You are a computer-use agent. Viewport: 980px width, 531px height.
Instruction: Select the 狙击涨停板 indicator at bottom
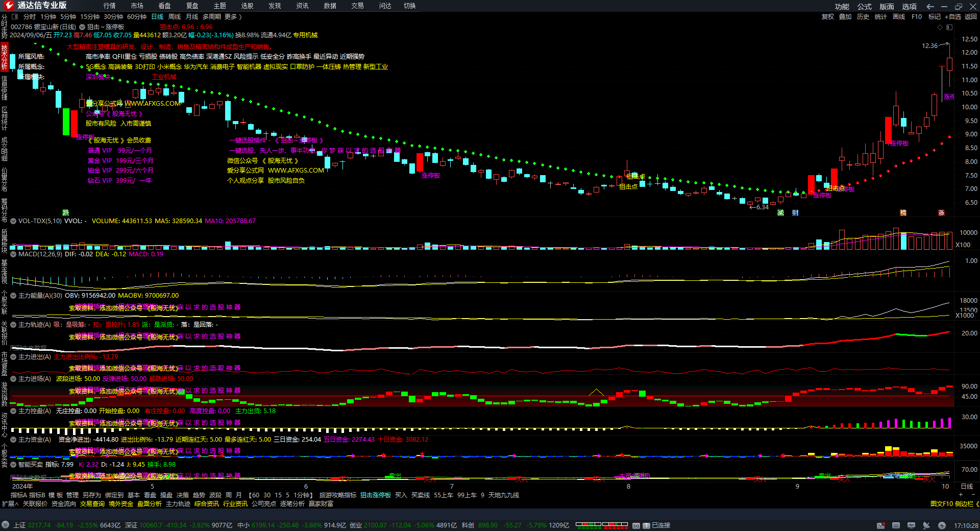click(x=375, y=495)
